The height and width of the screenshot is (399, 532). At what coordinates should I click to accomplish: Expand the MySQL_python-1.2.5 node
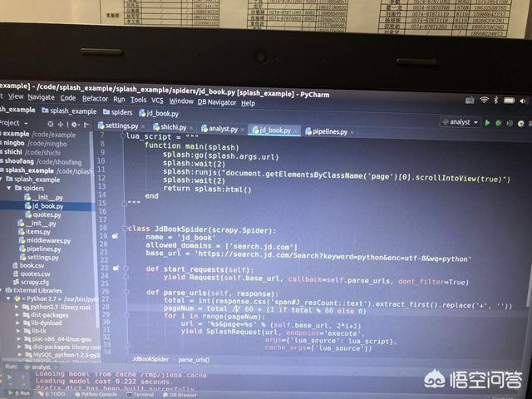[x=20, y=355]
